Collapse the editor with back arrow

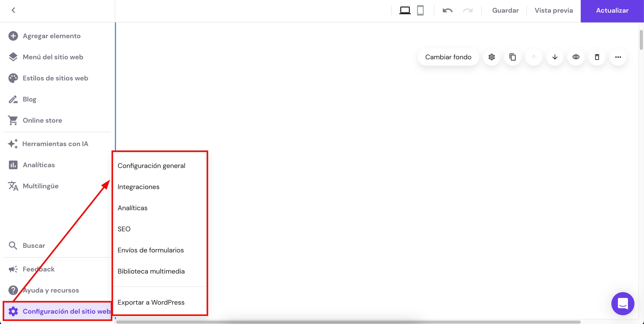[14, 10]
